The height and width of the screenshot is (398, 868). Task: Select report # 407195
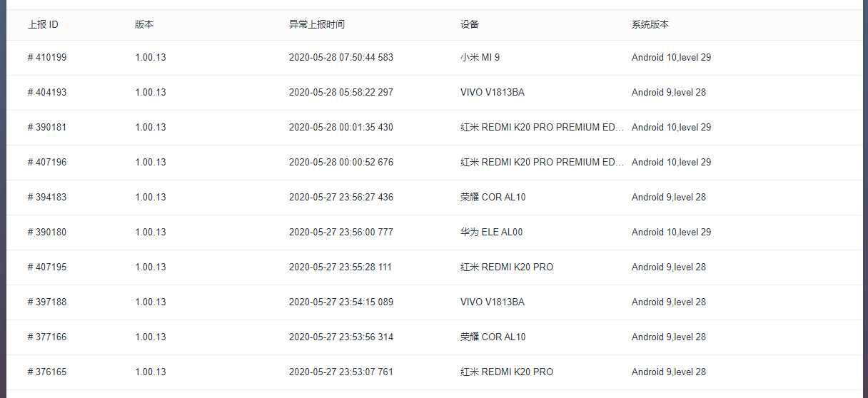pos(47,267)
